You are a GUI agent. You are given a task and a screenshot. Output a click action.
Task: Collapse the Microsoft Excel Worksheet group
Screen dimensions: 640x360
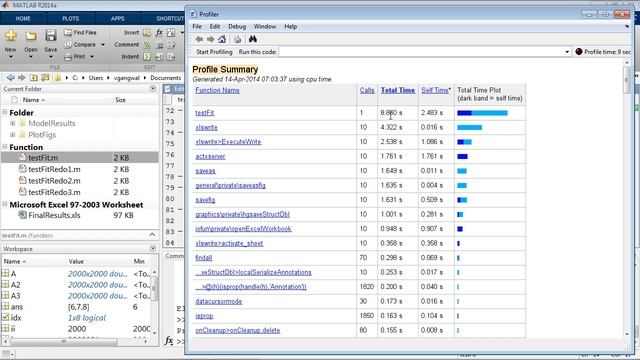[5, 204]
